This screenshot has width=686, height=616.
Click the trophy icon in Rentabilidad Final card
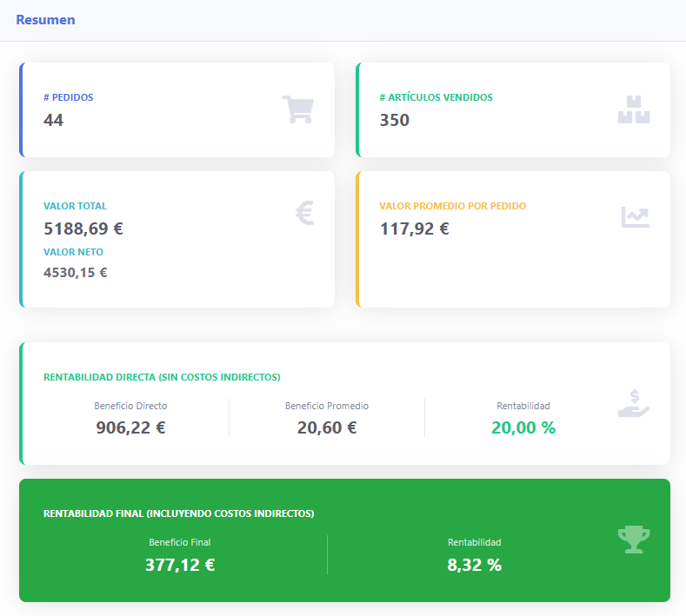(634, 540)
